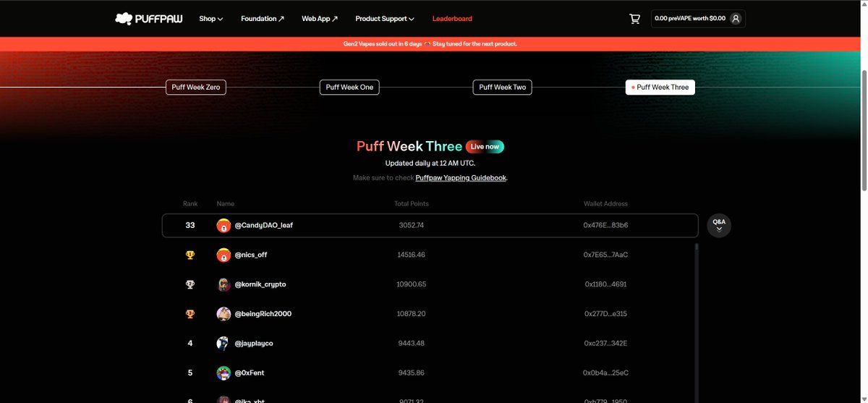Open the shopping cart

[635, 19]
